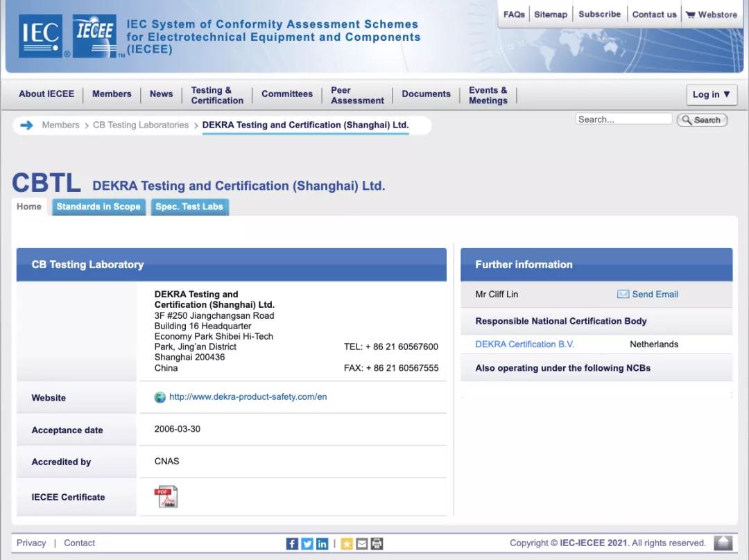Open the DEKRA Certification B.V. link
The width and height of the screenshot is (749, 560).
(524, 344)
